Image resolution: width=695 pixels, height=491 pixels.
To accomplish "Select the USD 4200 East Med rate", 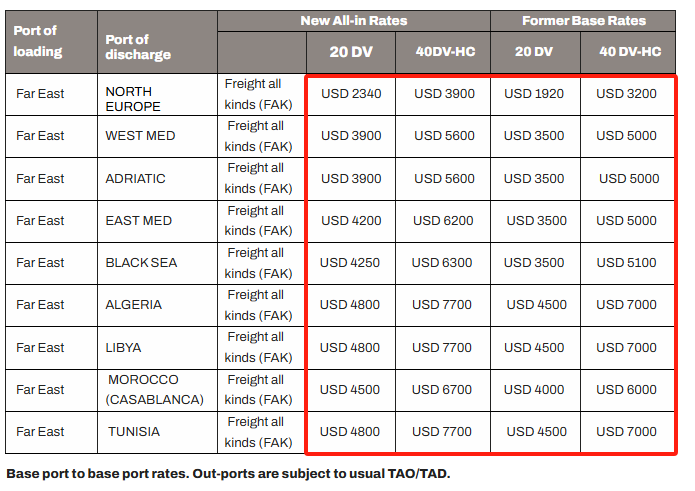I will click(351, 221).
